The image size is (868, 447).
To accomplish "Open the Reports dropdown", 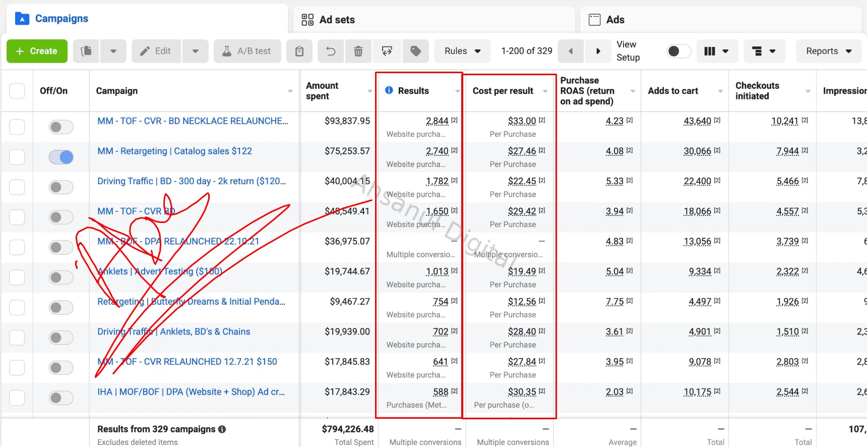I will [829, 51].
